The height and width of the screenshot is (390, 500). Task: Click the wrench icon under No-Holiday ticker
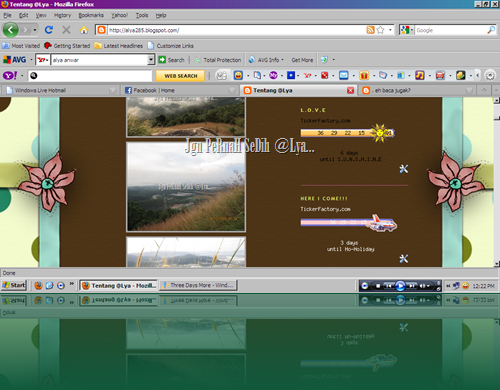pos(404,259)
